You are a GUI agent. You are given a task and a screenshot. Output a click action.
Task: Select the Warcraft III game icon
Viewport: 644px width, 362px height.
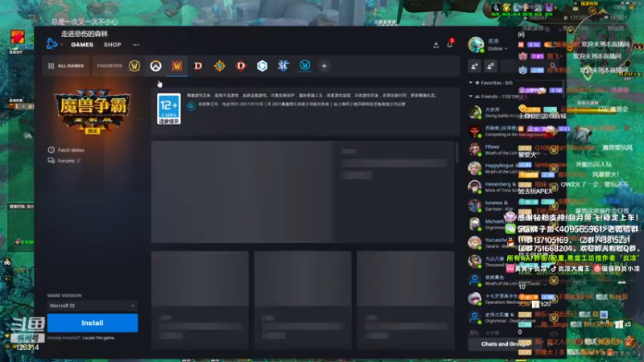(x=177, y=66)
